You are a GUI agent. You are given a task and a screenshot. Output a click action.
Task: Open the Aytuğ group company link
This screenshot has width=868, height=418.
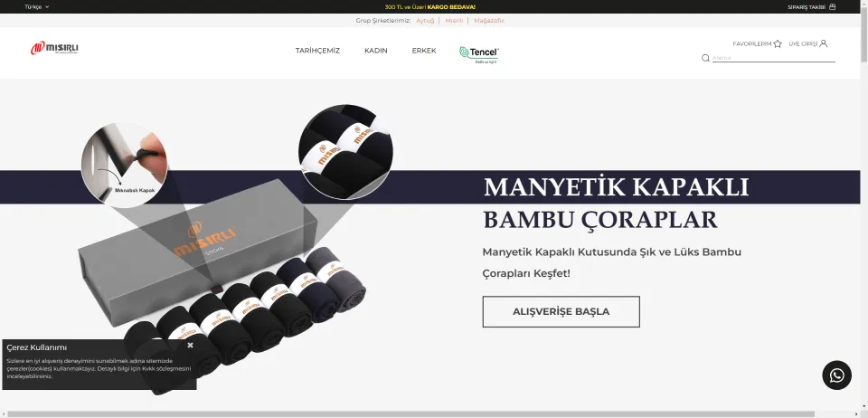425,21
